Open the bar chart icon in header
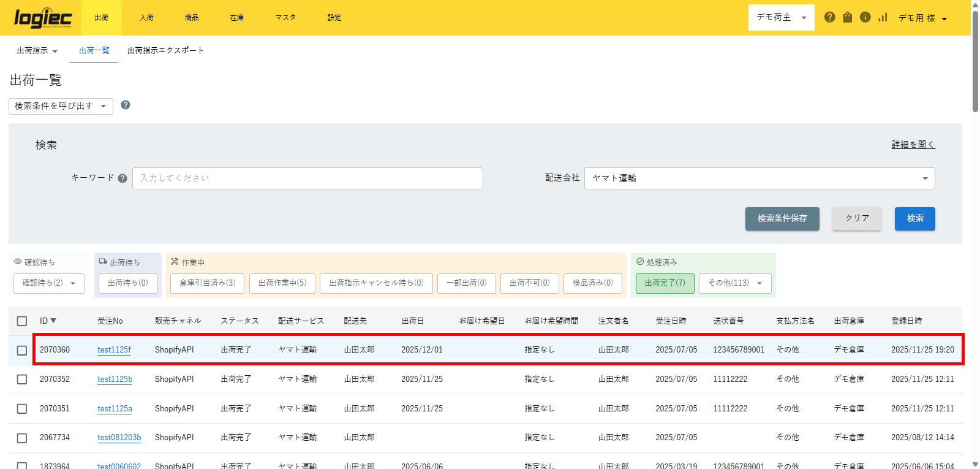The height and width of the screenshot is (469, 980). 883,17
